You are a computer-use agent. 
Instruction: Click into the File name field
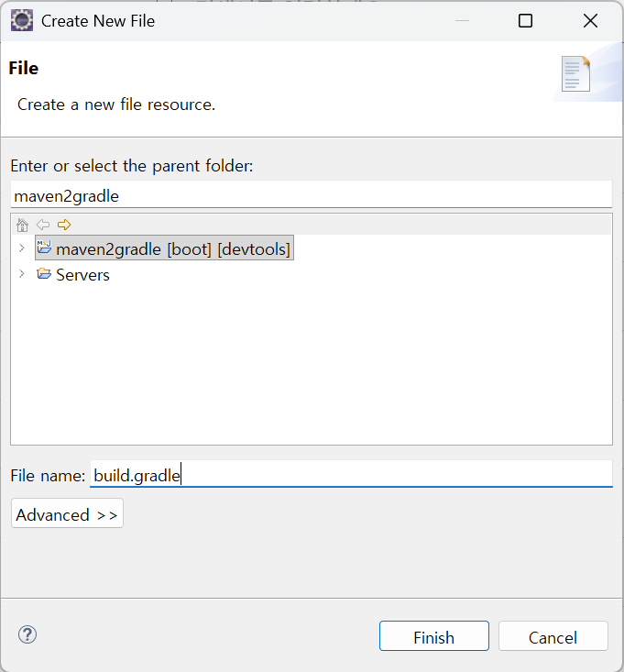click(x=351, y=475)
